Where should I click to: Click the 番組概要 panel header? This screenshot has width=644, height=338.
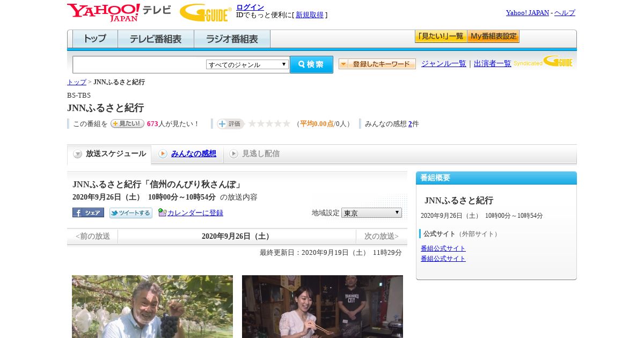click(x=496, y=178)
